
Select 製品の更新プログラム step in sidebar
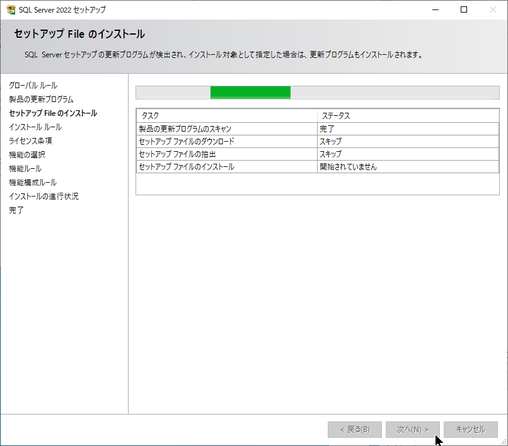(41, 99)
